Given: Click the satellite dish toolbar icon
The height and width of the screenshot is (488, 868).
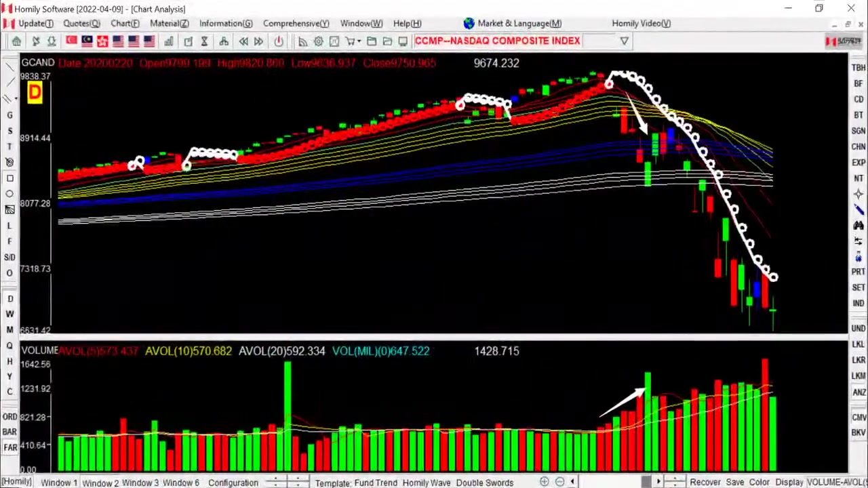Looking at the screenshot, I should pyautogui.click(x=36, y=41).
